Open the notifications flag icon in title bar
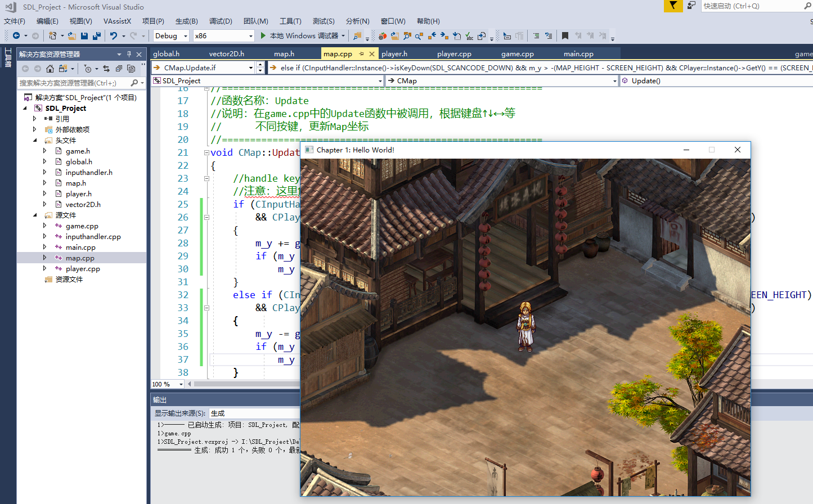Viewport: 813px width, 504px height. 673,6
